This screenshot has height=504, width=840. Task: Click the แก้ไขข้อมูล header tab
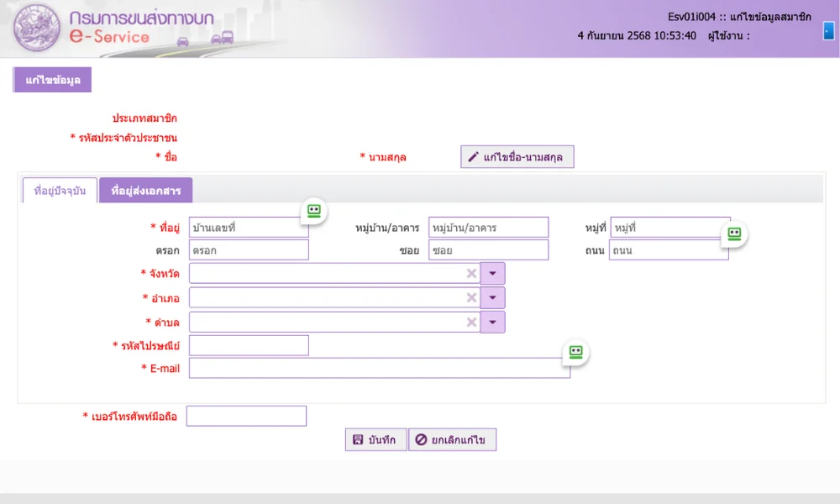(x=52, y=80)
